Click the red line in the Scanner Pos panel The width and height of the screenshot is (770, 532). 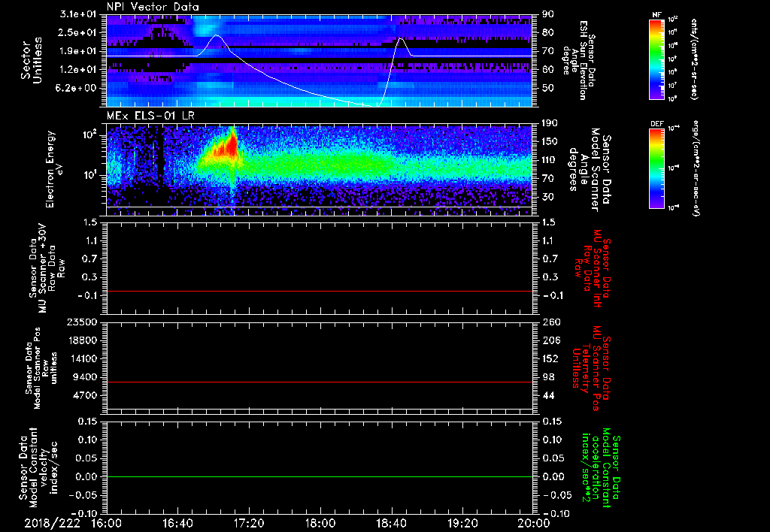tap(320, 382)
